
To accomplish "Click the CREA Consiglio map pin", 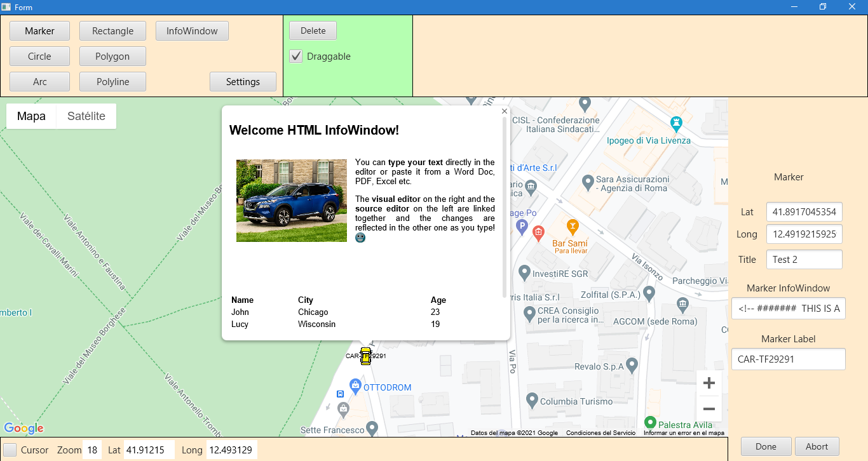I will coord(529,314).
